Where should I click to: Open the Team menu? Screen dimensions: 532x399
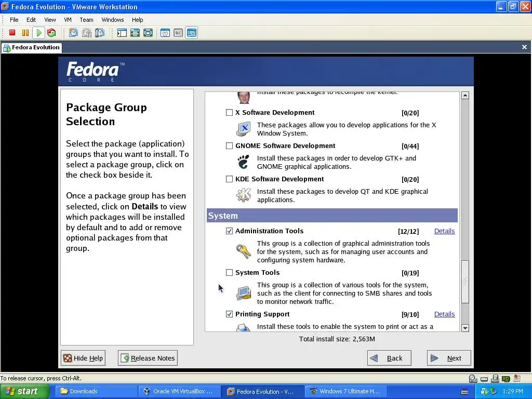point(87,20)
